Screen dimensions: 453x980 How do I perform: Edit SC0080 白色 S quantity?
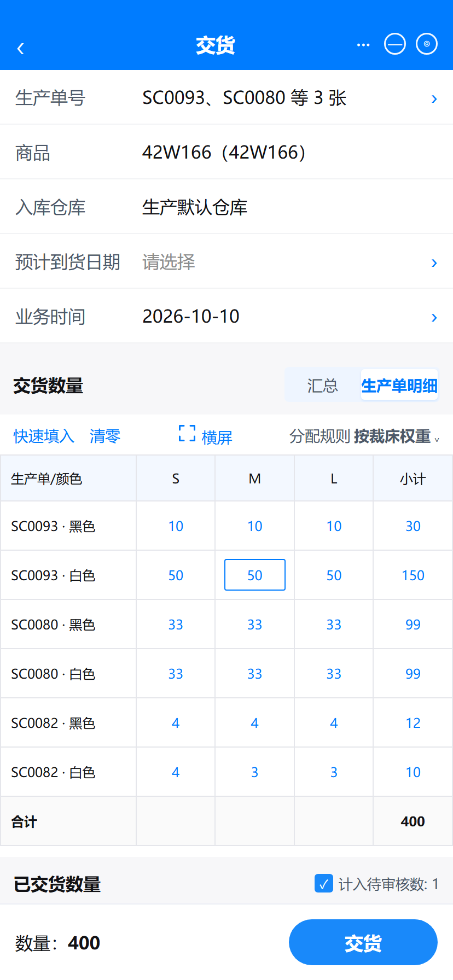click(176, 674)
